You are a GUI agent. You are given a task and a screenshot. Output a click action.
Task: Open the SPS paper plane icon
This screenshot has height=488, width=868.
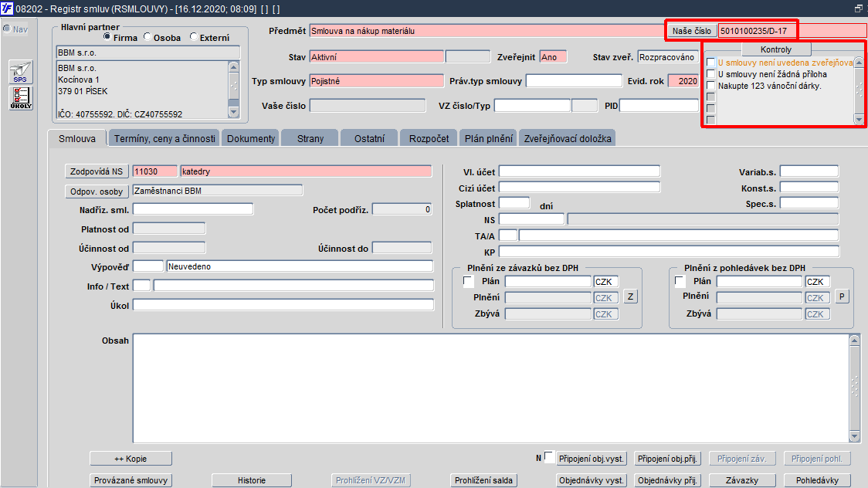21,73
